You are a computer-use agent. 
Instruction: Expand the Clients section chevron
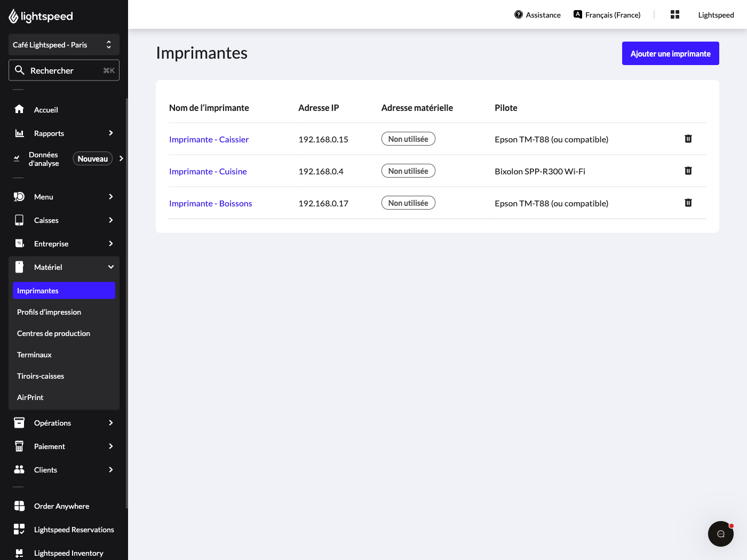point(111,470)
